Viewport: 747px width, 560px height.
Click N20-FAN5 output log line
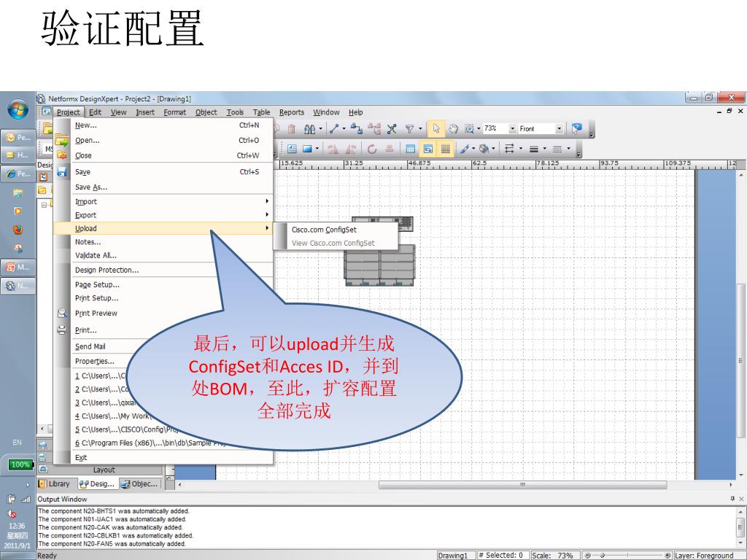112,544
